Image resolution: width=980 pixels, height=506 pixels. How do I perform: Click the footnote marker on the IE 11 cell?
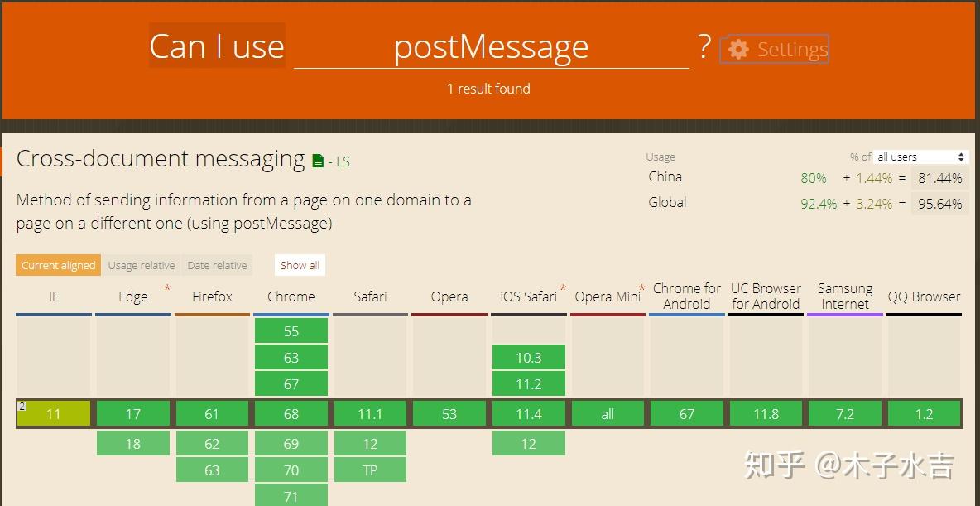coord(21,405)
